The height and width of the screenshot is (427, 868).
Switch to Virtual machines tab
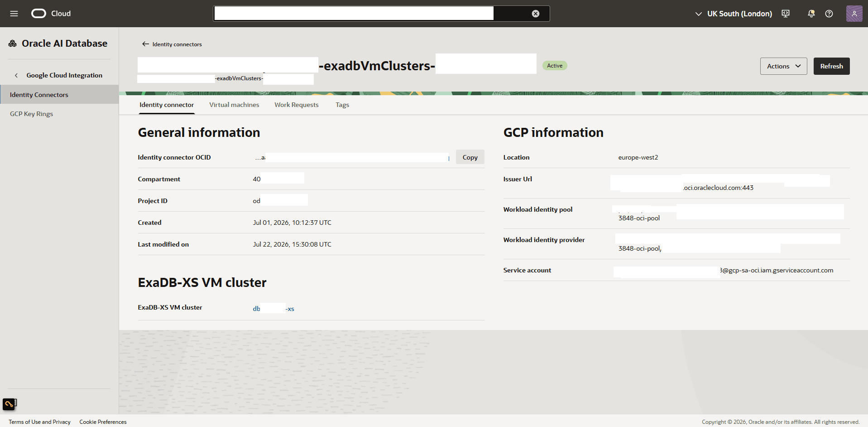234,105
